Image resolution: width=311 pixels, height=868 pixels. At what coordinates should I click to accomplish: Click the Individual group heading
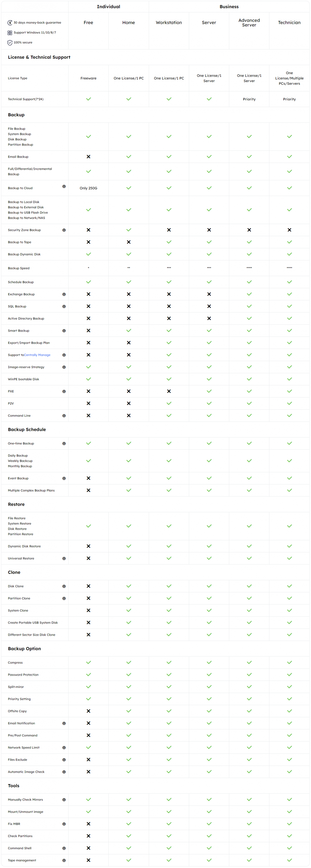click(108, 6)
